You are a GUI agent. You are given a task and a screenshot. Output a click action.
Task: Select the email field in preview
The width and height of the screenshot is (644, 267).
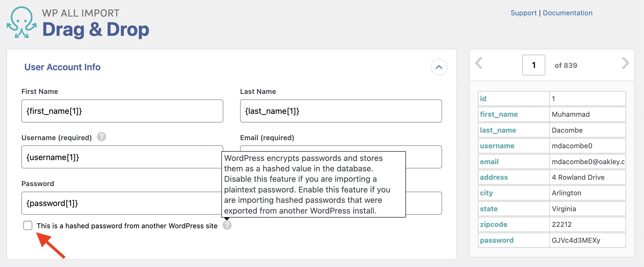pyautogui.click(x=489, y=162)
